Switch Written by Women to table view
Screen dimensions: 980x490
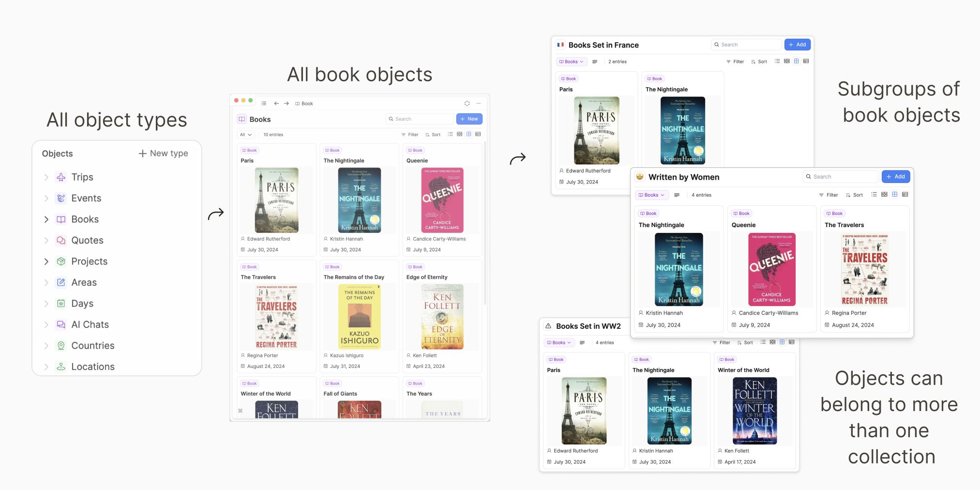tap(905, 195)
